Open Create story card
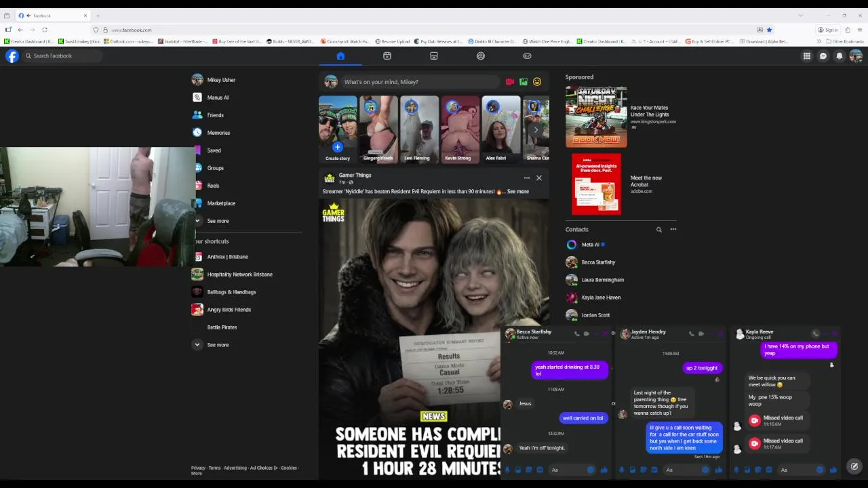Viewport: 868px width, 488px height. (x=338, y=129)
